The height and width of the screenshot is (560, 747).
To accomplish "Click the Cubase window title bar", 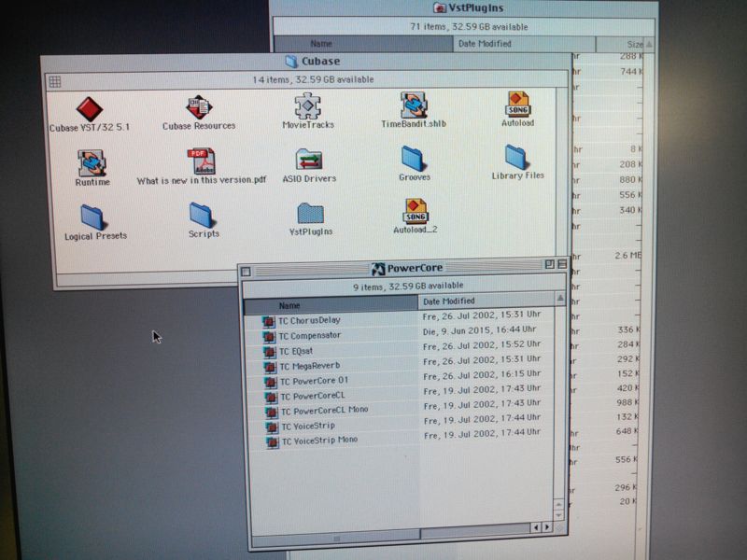I will coord(306,62).
